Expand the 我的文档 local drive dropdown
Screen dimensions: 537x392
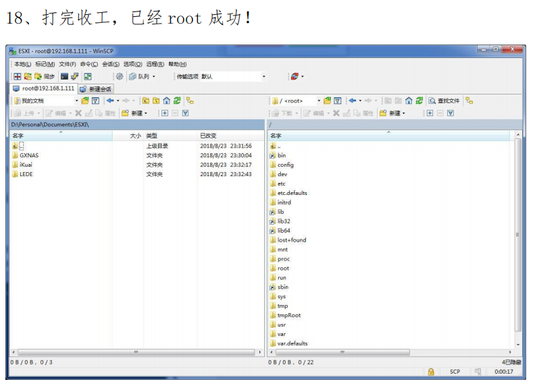(76, 101)
